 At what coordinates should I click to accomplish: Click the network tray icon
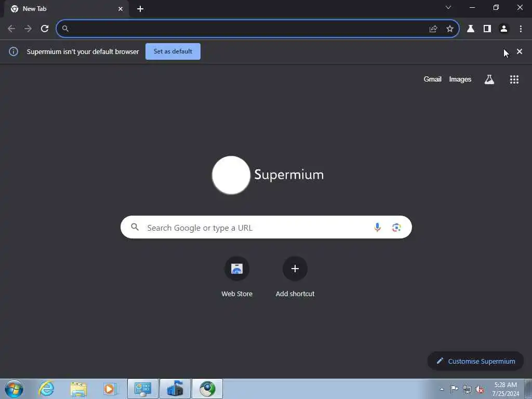coord(467,390)
